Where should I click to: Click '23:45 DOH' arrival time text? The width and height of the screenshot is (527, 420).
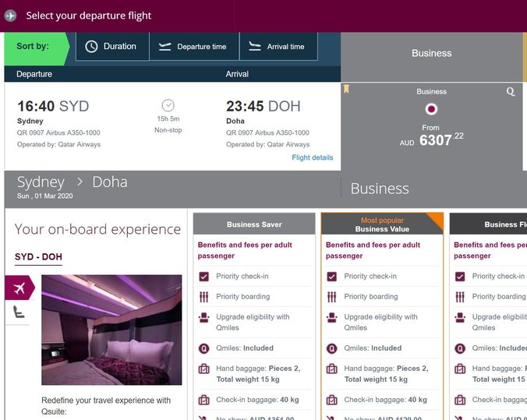[x=263, y=106]
